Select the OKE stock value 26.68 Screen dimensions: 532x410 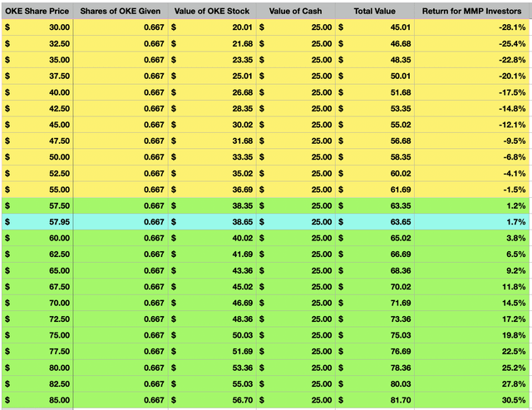[x=212, y=92]
